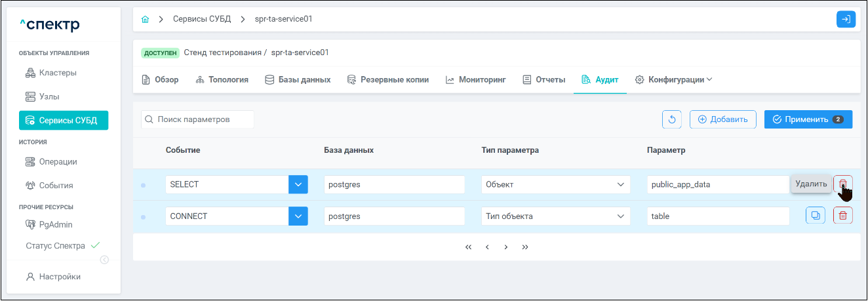Click the logout icon at top right

(846, 20)
